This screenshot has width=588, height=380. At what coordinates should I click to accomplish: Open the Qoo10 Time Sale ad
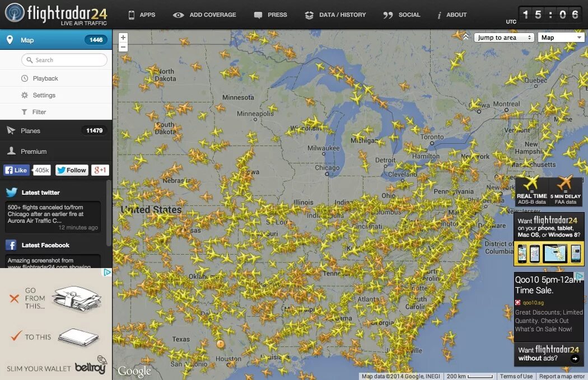point(549,307)
